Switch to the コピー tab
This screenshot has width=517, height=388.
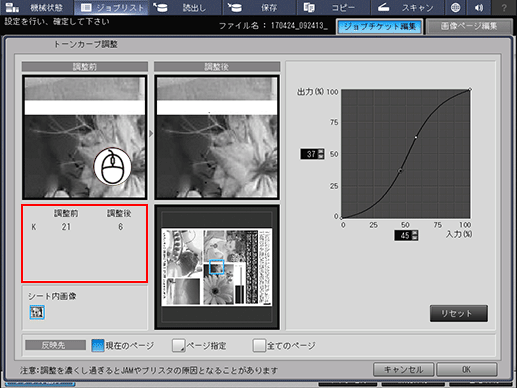(x=333, y=7)
